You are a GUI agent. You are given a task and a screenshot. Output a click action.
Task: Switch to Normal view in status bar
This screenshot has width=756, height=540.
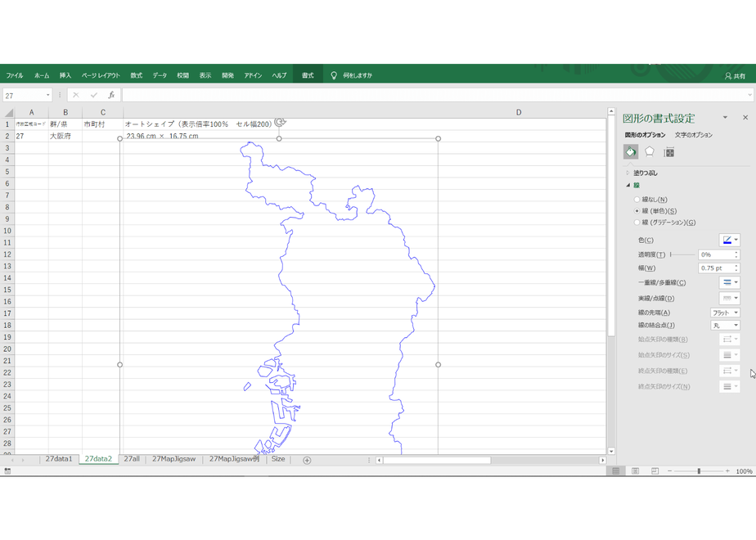pyautogui.click(x=616, y=471)
